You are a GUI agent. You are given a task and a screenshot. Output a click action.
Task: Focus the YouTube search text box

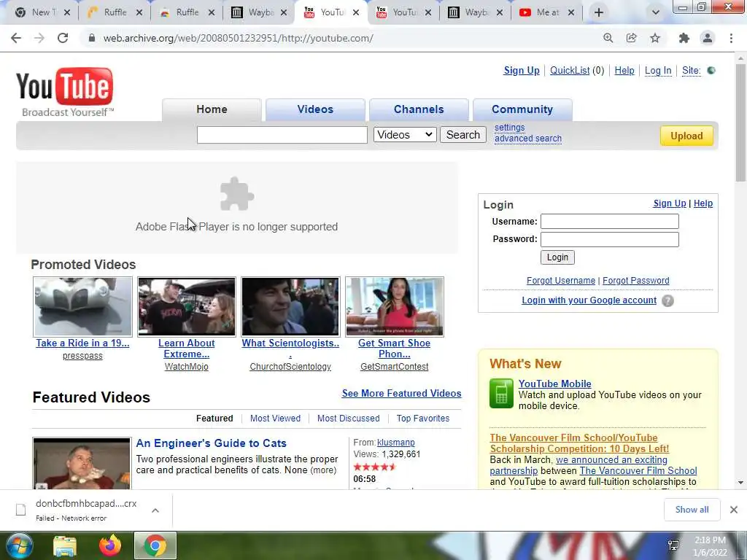(282, 135)
